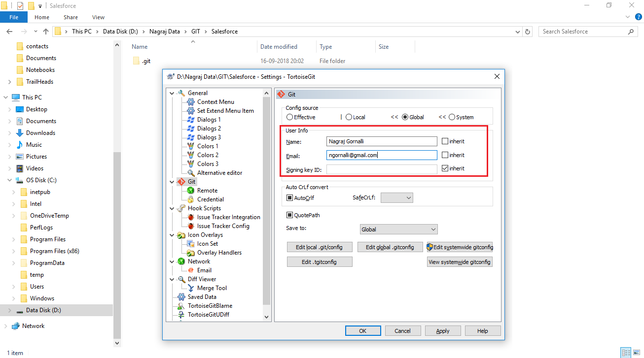
Task: Click the Cancel button in the Settings dialog
Action: coord(403,331)
